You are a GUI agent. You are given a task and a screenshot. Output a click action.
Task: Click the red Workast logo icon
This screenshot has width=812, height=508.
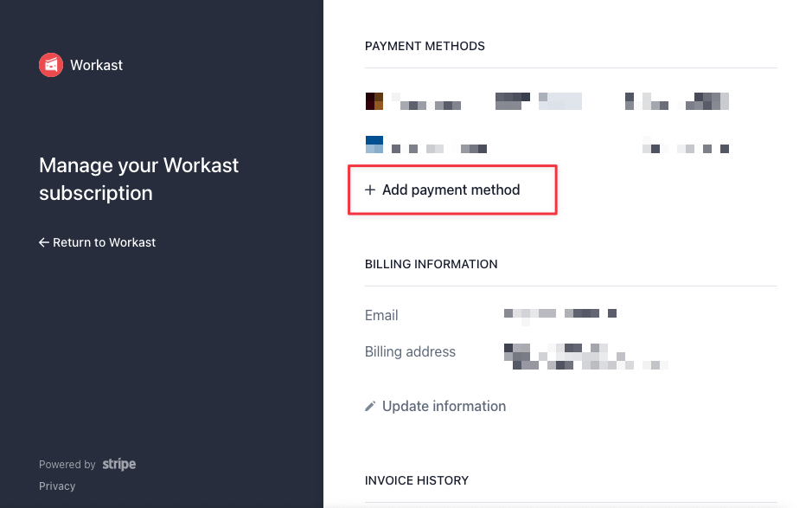tap(51, 65)
